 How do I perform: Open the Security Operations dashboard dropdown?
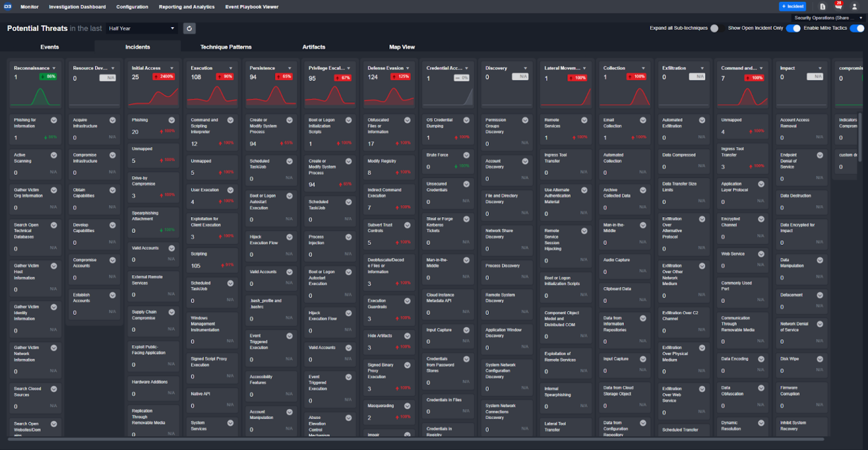tap(827, 18)
